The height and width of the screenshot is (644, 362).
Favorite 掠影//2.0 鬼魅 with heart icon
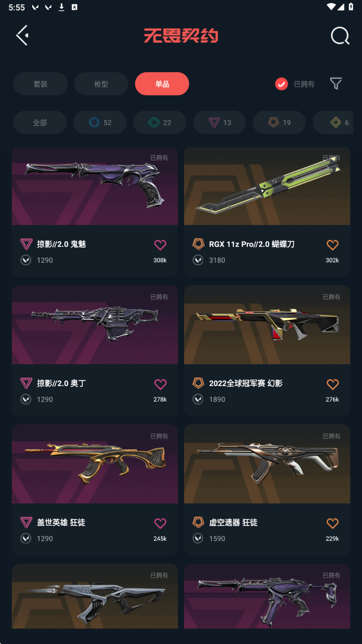coord(160,245)
